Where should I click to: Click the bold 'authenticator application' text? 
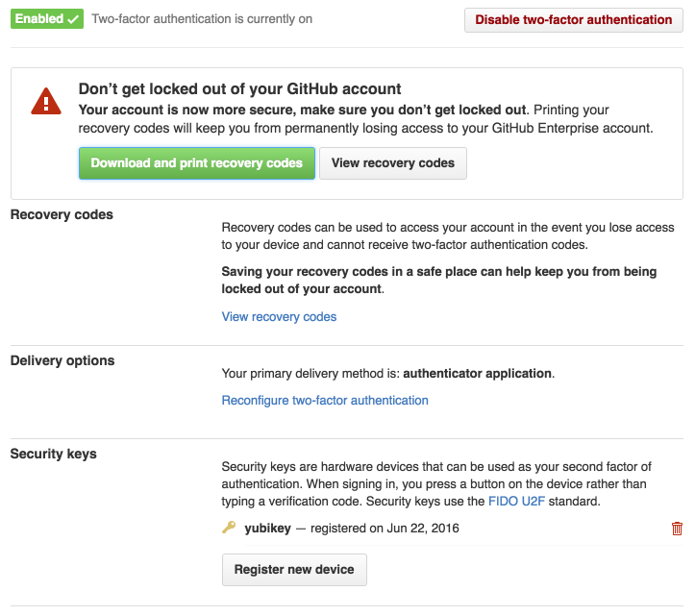click(477, 374)
